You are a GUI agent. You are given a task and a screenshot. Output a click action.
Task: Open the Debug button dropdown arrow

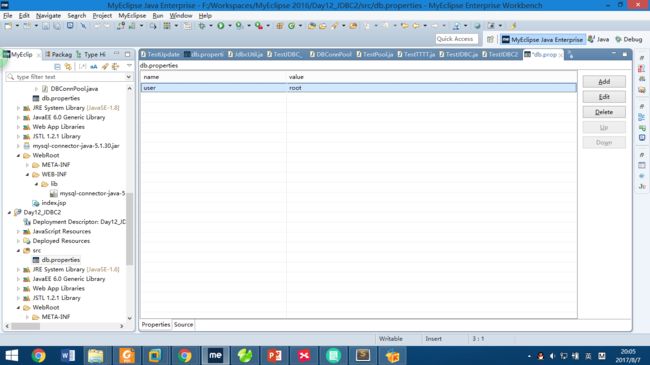pos(211,26)
